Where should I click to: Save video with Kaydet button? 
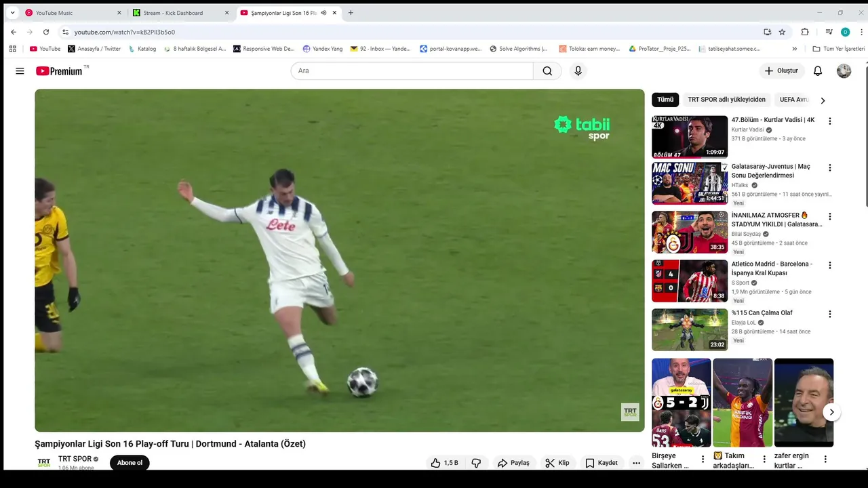[601, 463]
